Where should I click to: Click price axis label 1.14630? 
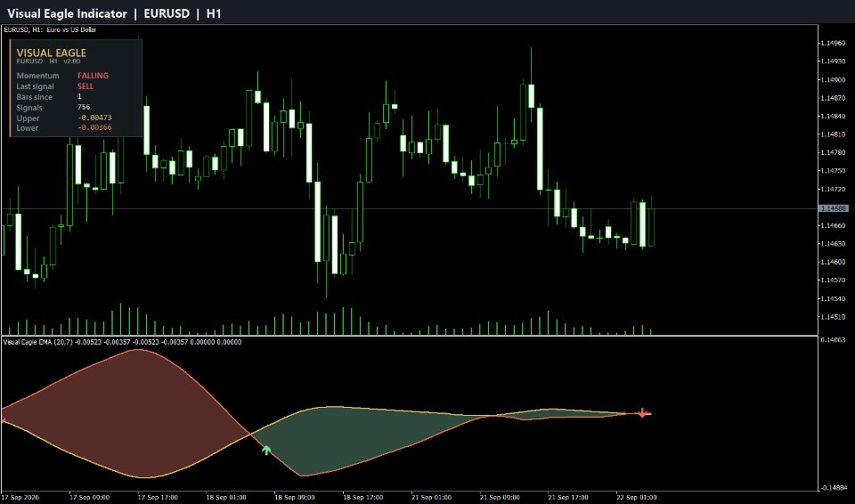(x=834, y=244)
